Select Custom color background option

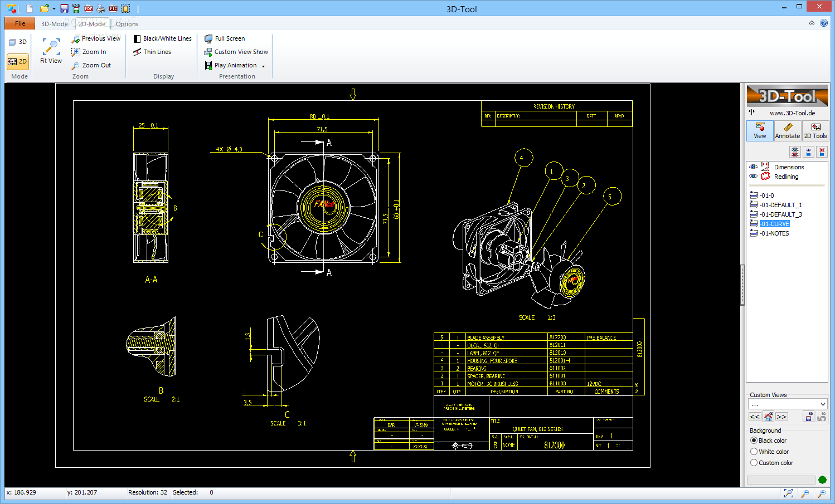tap(754, 463)
